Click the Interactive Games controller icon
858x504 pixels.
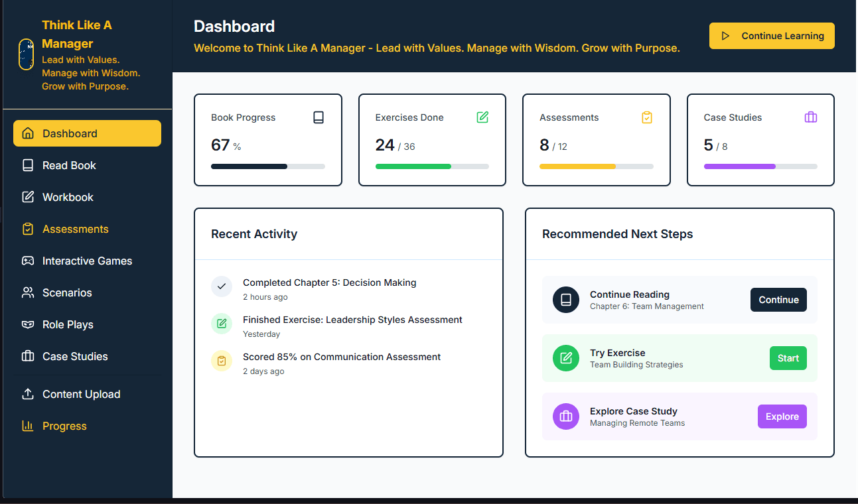coord(27,261)
